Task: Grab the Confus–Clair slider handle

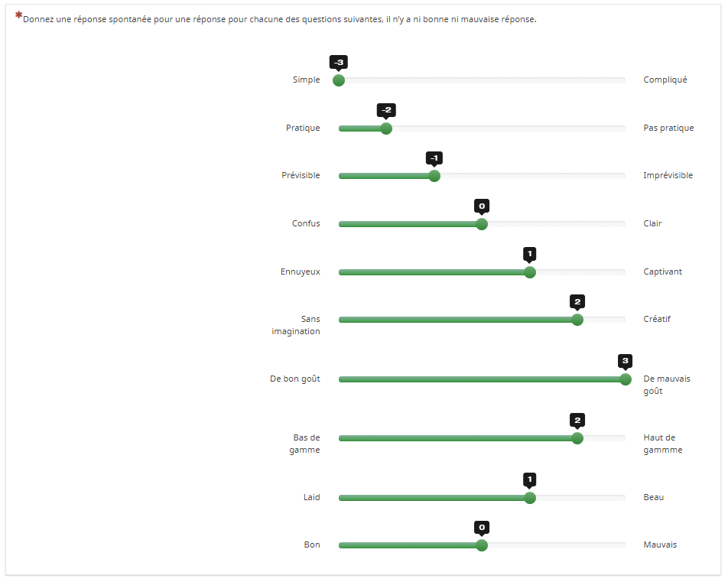Action: coord(482,224)
